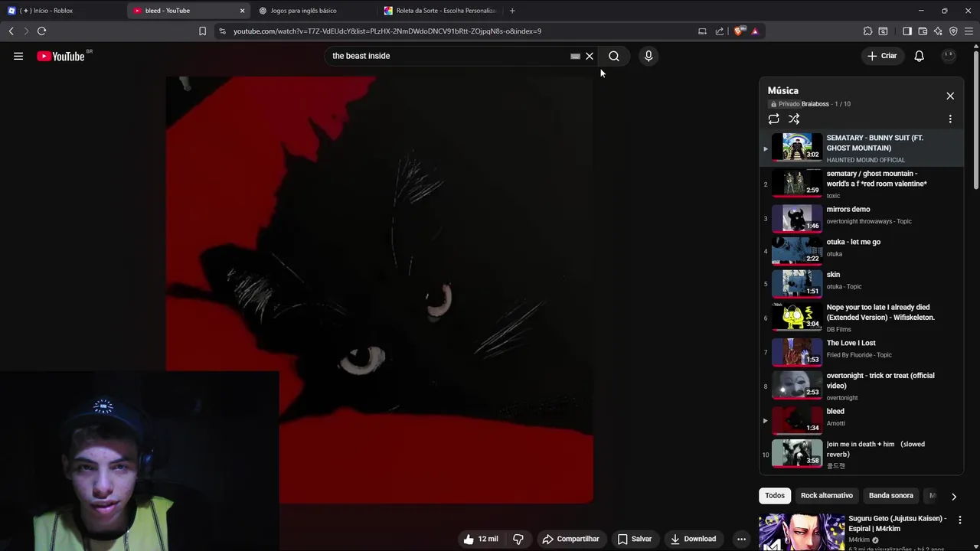Open Brave VPN shield icon

[x=953, y=31]
